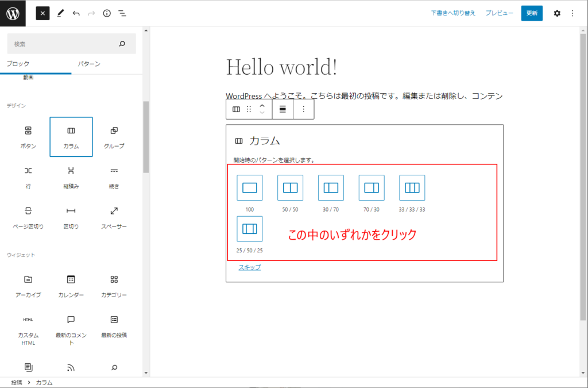Screen dimensions: 588x388
Task: Open block toolbar more options
Action: coord(304,109)
